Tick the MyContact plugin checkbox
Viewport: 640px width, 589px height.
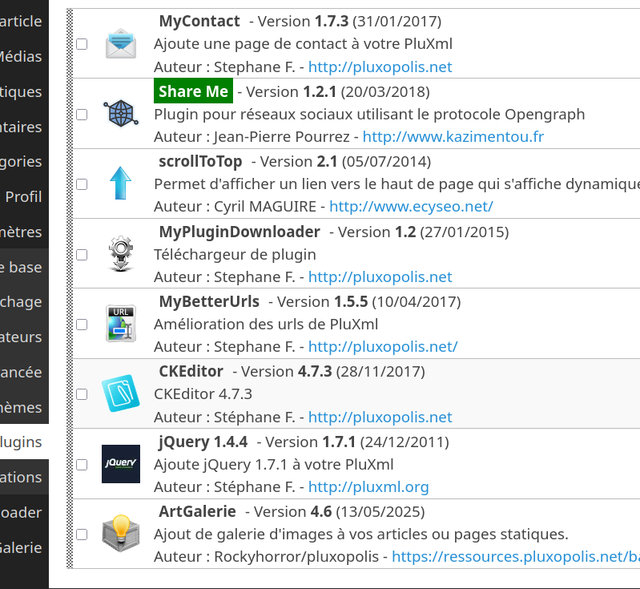tap(82, 44)
